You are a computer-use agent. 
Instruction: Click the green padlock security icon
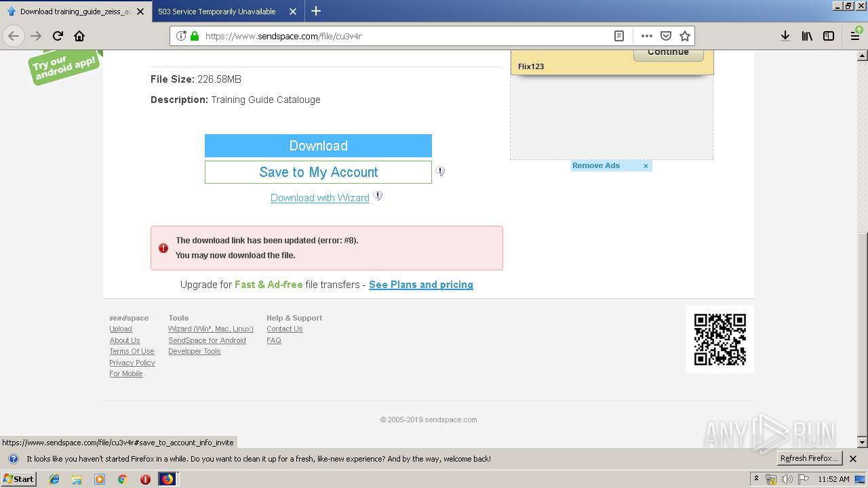coord(195,36)
